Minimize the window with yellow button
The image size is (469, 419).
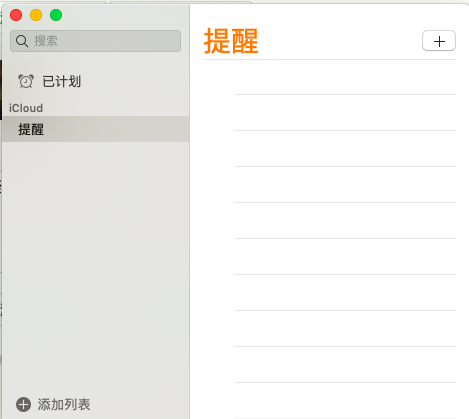point(36,15)
